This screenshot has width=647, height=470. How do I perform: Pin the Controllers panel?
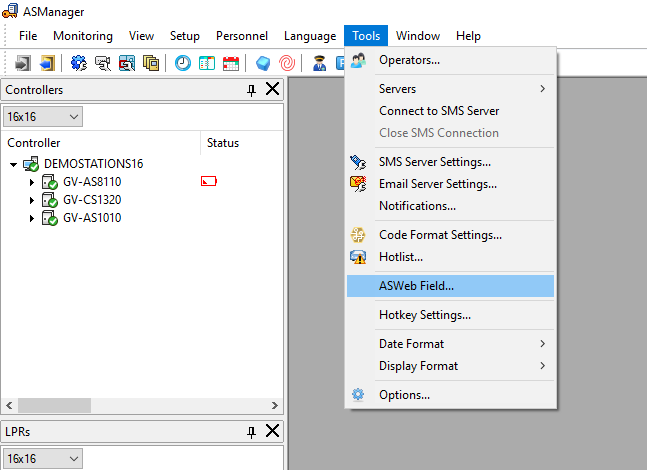[251, 90]
